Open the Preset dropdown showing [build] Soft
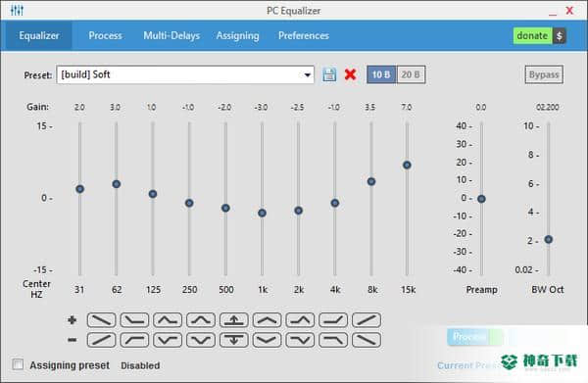 click(x=185, y=74)
